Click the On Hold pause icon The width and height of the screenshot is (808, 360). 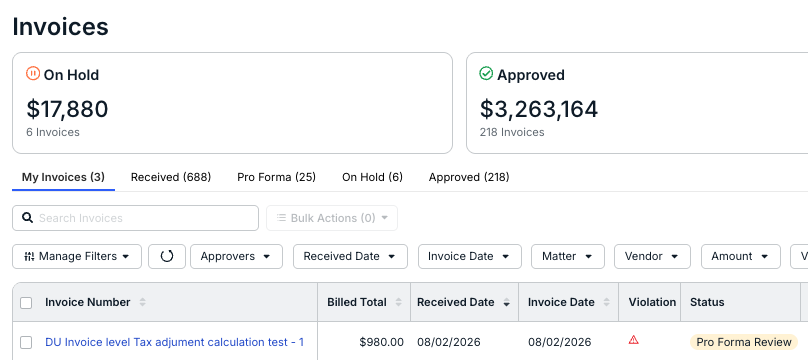33,74
